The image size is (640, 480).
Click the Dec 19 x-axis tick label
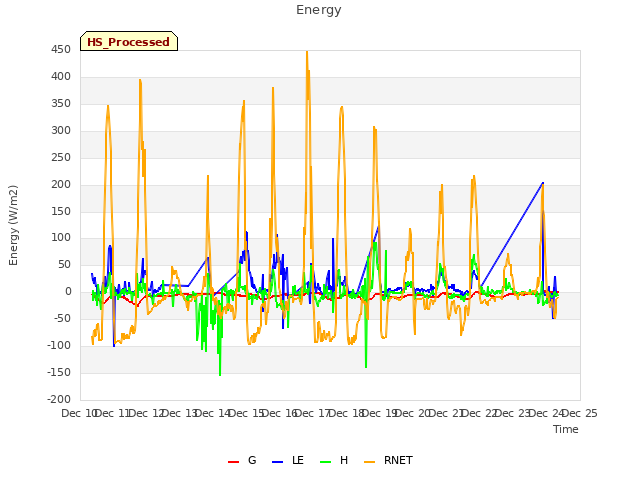tap(380, 413)
